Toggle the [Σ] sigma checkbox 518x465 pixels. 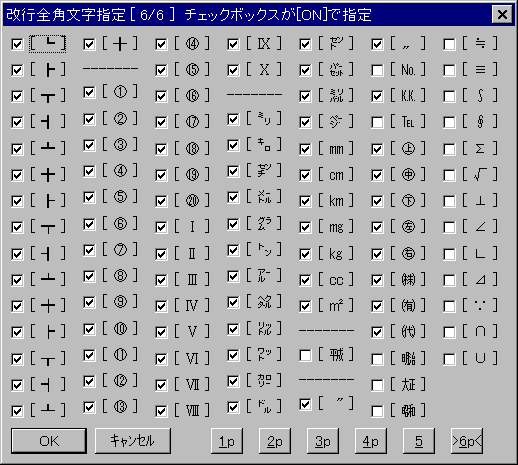tap(449, 149)
